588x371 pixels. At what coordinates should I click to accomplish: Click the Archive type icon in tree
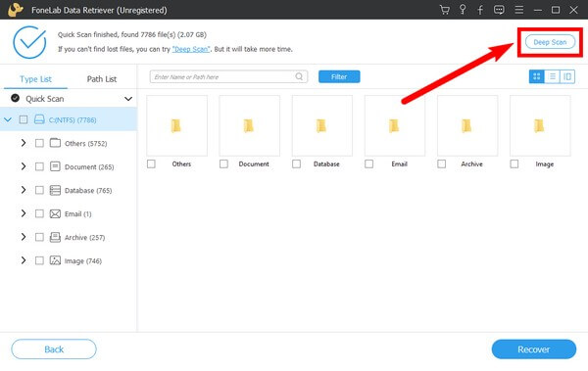[55, 237]
